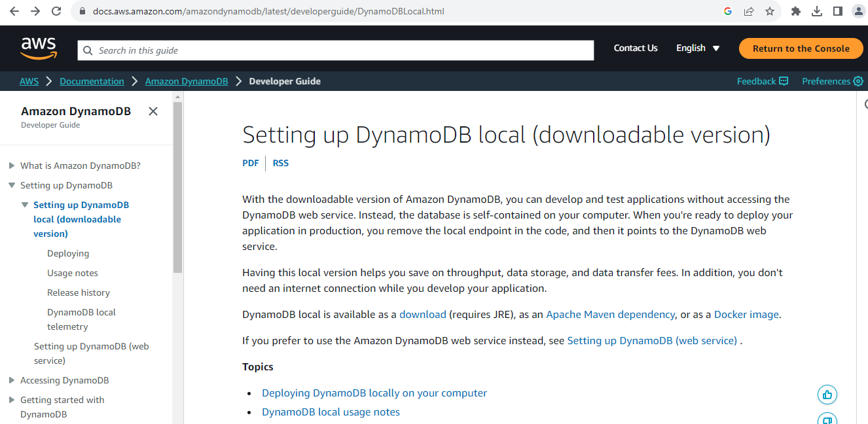Viewport: 868px width, 424px height.
Task: Open the browser downloads icon
Action: pos(817,11)
